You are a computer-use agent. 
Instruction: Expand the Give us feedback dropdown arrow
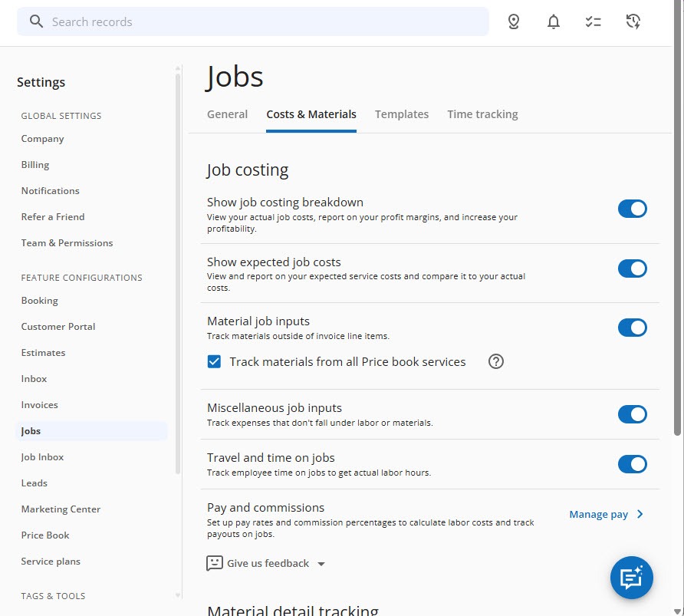(321, 564)
